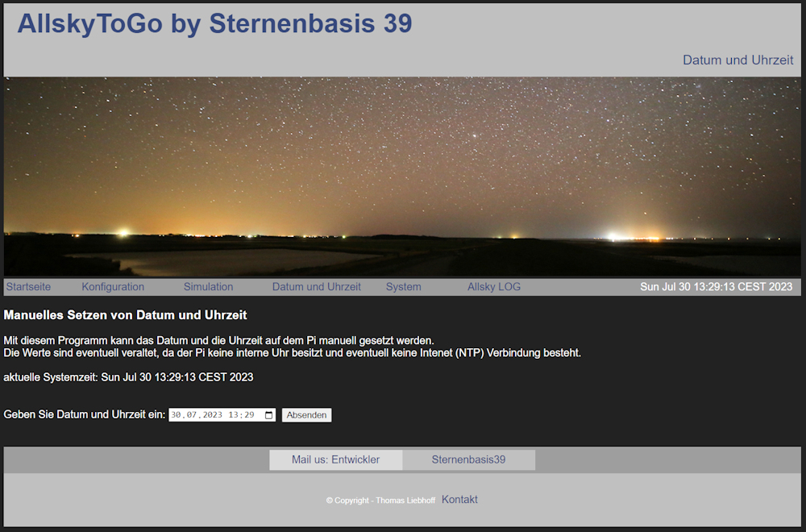Image resolution: width=806 pixels, height=532 pixels.
Task: Open the Startseite menu item
Action: [28, 287]
